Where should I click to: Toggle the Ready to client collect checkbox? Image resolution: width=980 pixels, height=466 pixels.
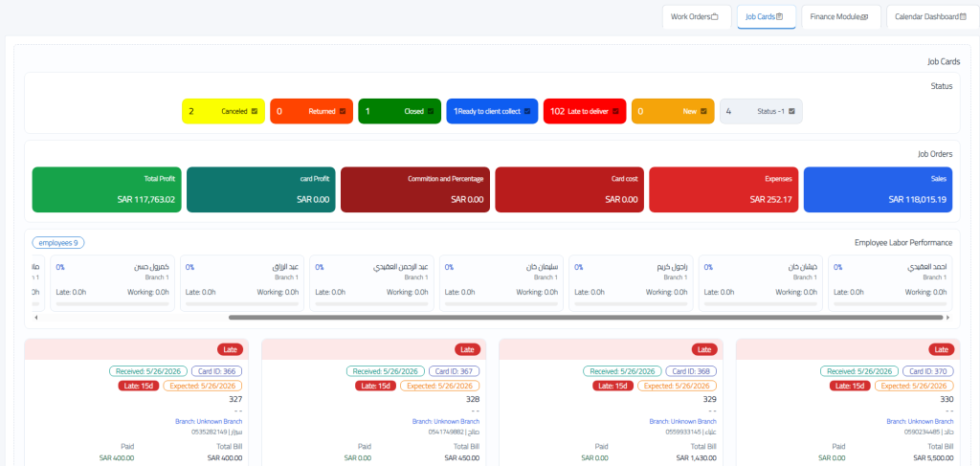(x=527, y=111)
